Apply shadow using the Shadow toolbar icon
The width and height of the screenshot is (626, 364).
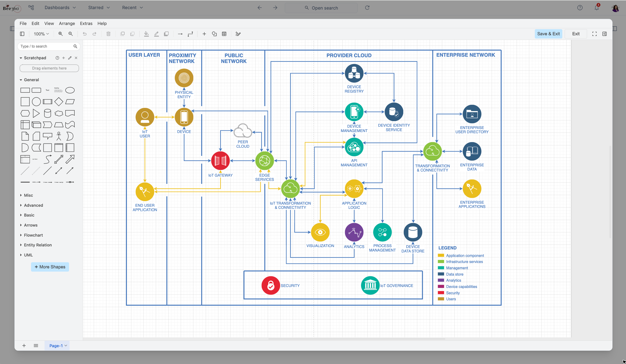point(166,34)
